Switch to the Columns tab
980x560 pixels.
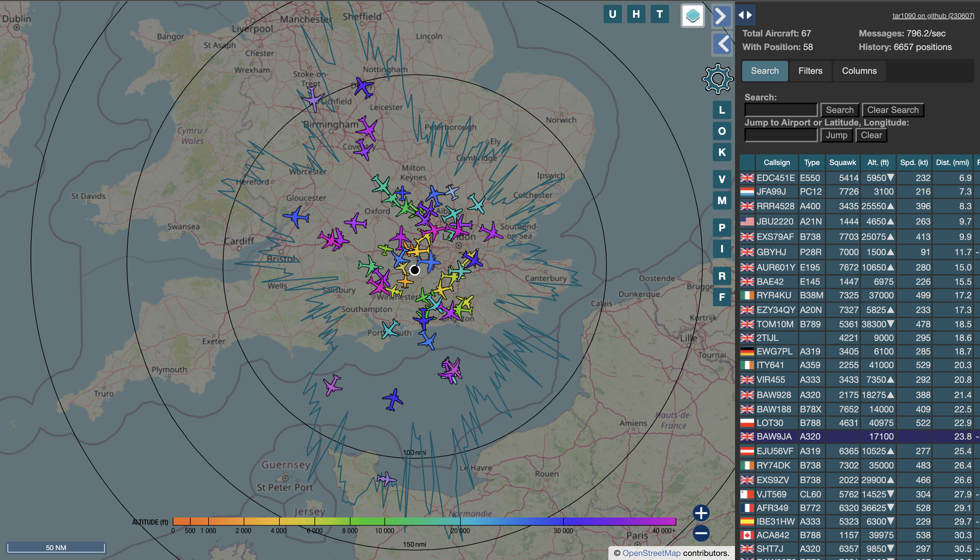coord(859,71)
